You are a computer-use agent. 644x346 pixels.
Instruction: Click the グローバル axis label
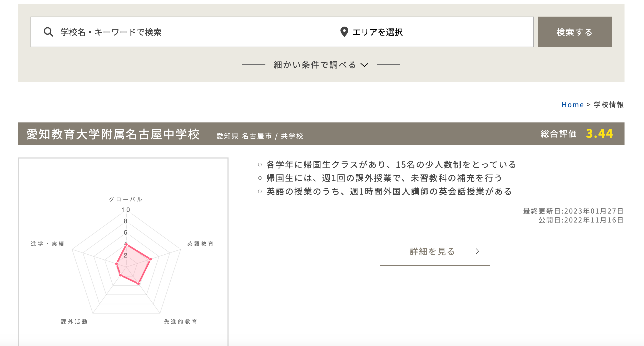coord(126,200)
